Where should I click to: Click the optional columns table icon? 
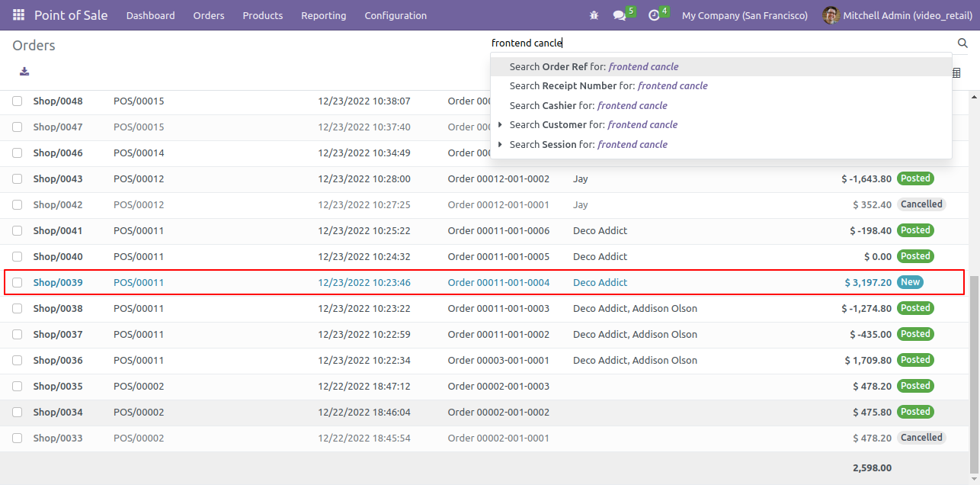(x=956, y=72)
